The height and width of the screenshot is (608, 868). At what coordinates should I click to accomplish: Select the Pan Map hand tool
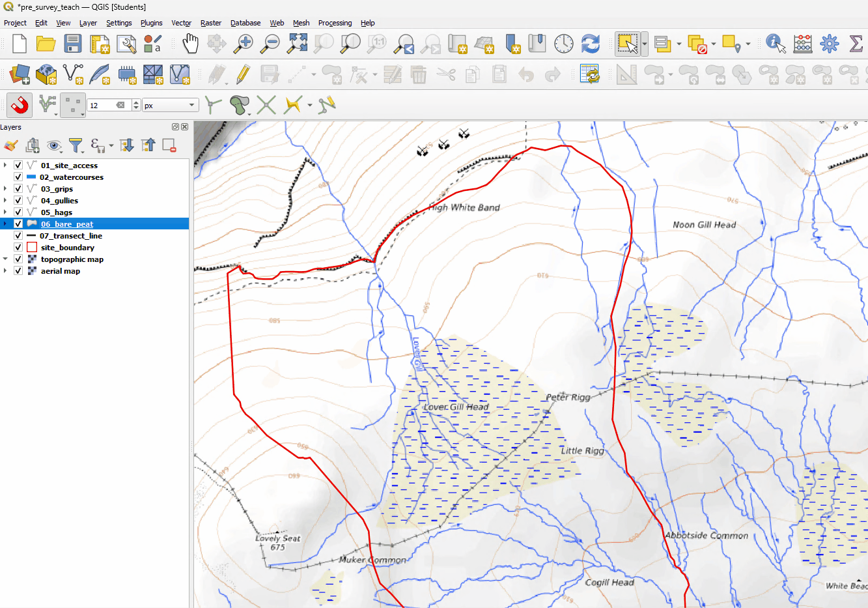coord(191,43)
